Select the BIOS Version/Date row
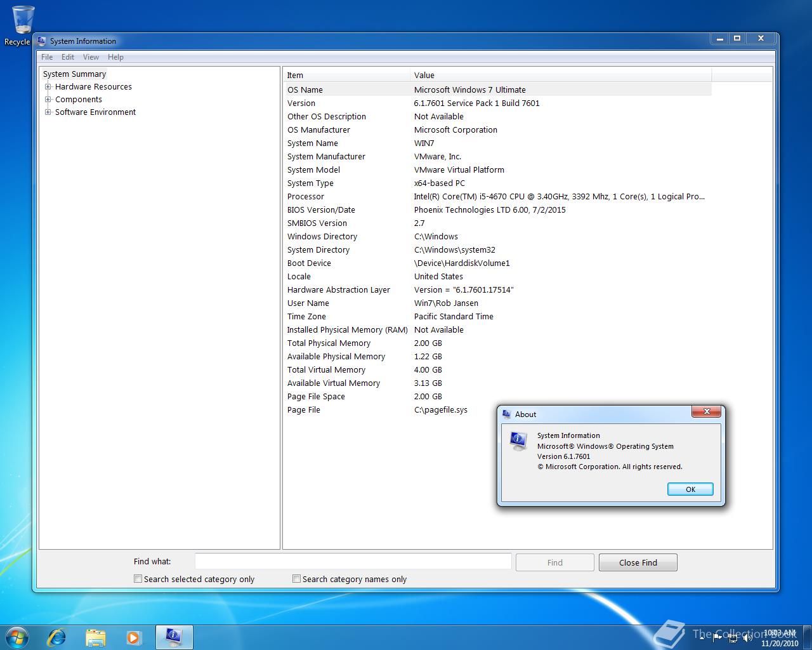The width and height of the screenshot is (812, 650). 497,209
